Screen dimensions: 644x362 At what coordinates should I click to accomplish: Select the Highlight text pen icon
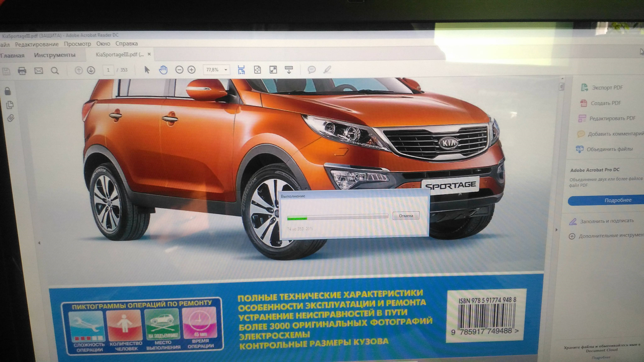(327, 69)
